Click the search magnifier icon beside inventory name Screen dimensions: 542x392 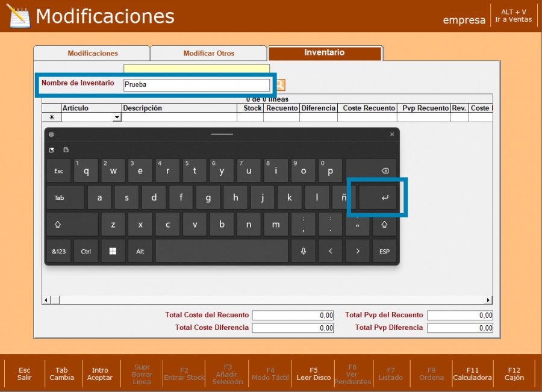(x=280, y=85)
